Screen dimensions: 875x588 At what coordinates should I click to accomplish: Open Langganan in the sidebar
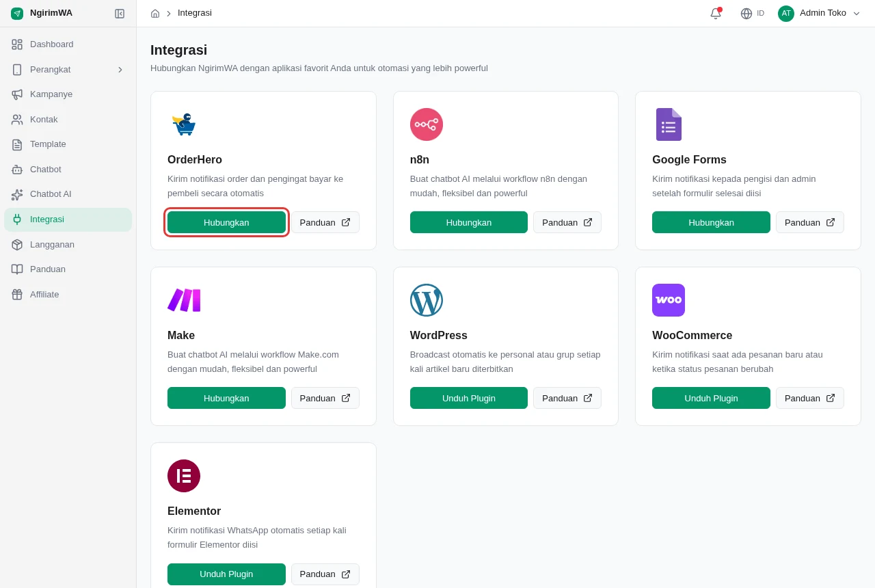68,245
